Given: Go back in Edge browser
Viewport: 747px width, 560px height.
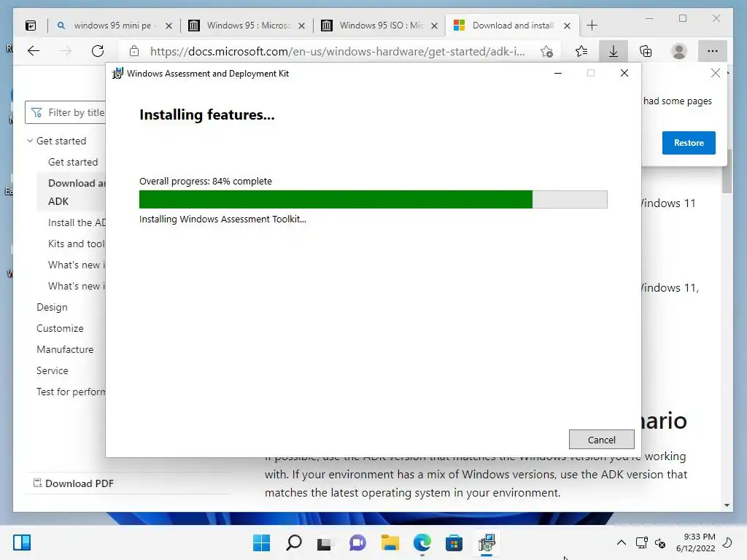Looking at the screenshot, I should [34, 51].
